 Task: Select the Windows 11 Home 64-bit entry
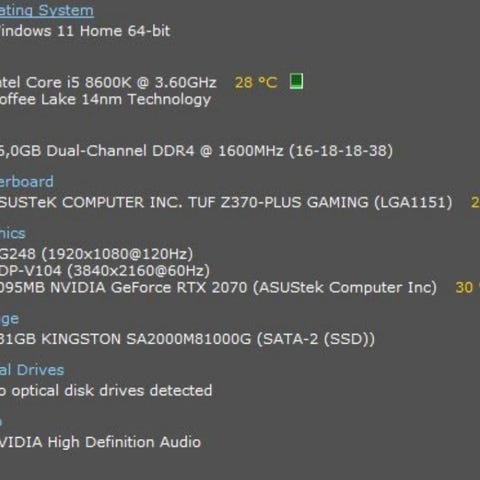(x=85, y=31)
